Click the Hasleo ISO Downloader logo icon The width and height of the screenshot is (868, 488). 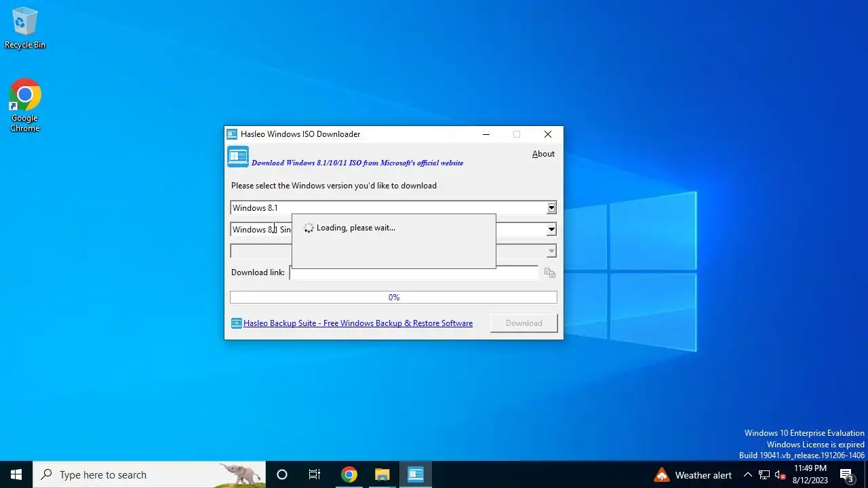[238, 157]
